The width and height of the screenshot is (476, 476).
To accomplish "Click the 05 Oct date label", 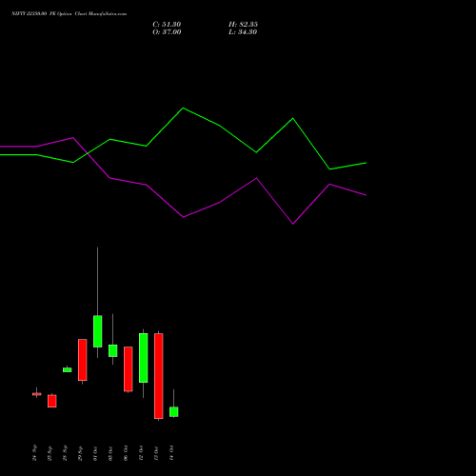I will coord(111,453).
